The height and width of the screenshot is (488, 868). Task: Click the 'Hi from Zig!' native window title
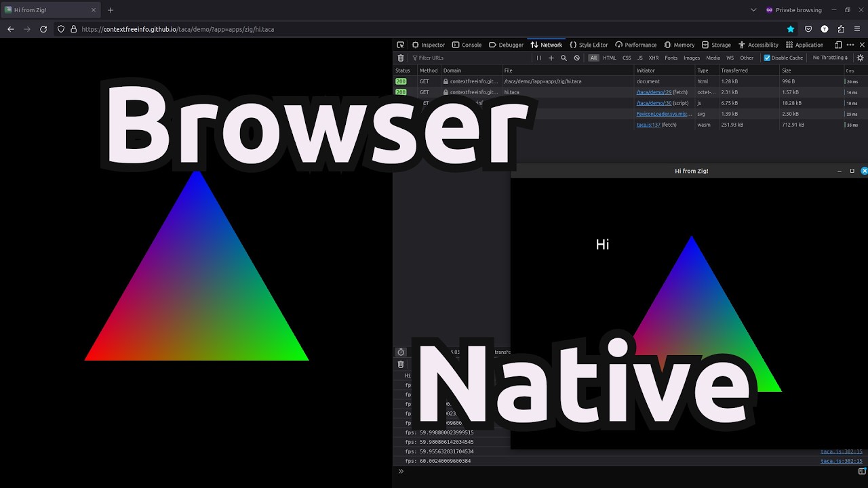point(692,171)
